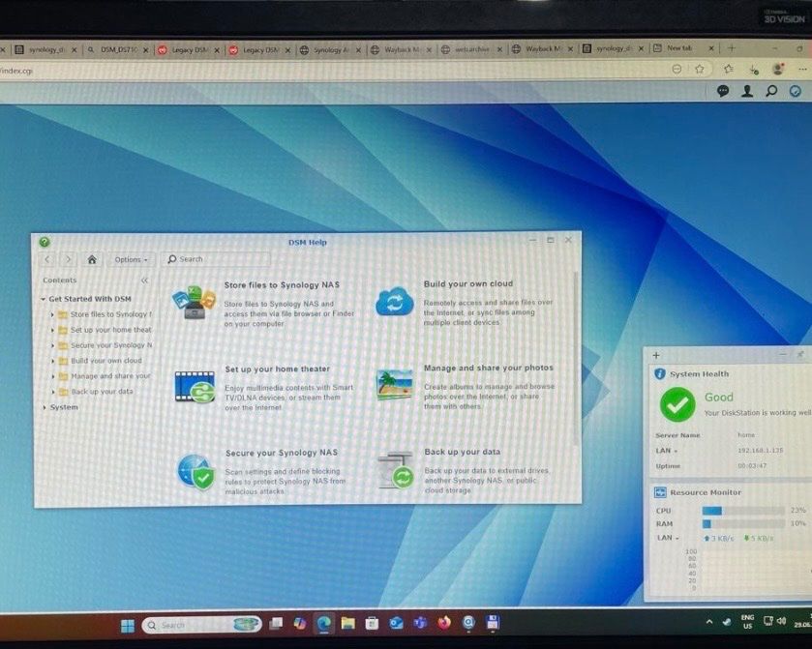Open DSM notifications speech bubble icon
The image size is (812, 649).
(x=723, y=91)
